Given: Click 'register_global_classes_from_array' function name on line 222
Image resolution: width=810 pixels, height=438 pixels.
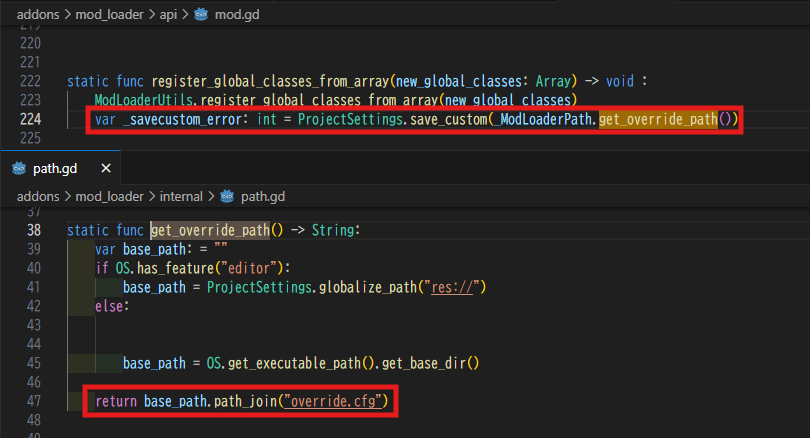Looking at the screenshot, I should [270, 82].
